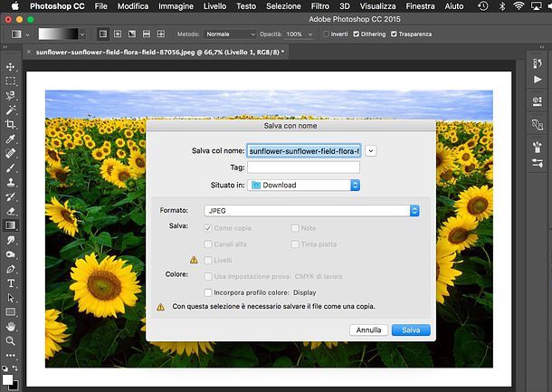This screenshot has height=392, width=552.
Task: Open the Filtro menu
Action: pyautogui.click(x=319, y=6)
